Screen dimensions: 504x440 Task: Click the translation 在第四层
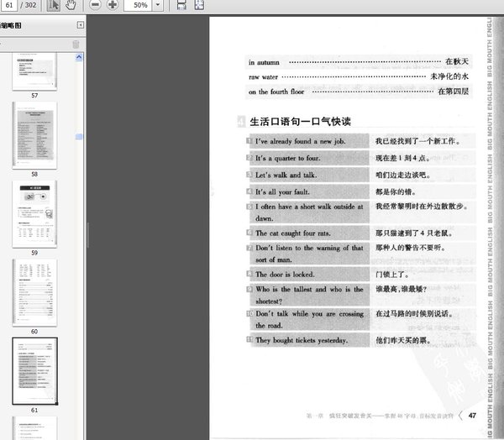pyautogui.click(x=454, y=92)
